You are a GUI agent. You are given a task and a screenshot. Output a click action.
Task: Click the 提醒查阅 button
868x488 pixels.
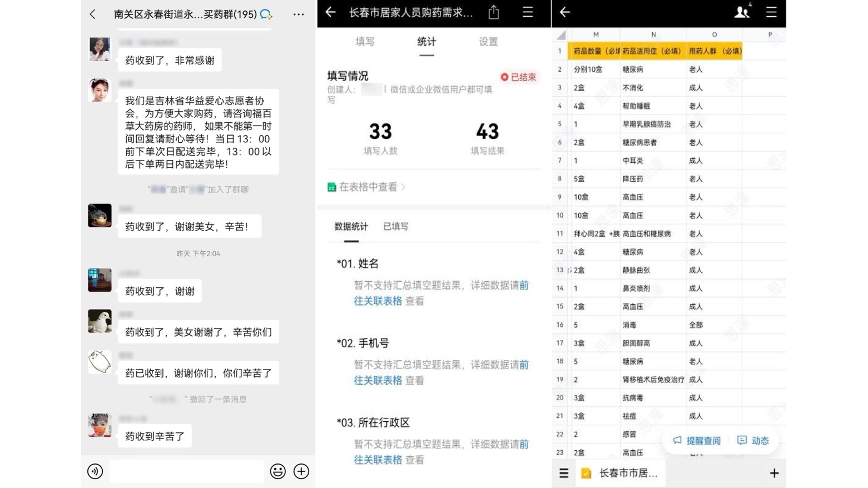(x=697, y=441)
